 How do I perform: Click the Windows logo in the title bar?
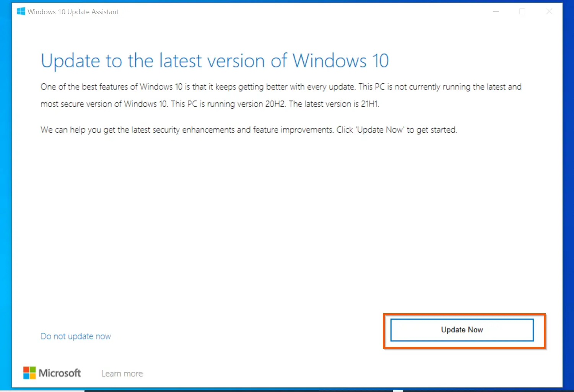click(21, 11)
